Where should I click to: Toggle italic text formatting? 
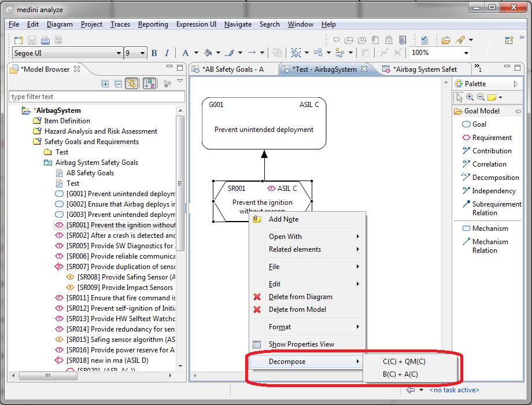[x=167, y=53]
